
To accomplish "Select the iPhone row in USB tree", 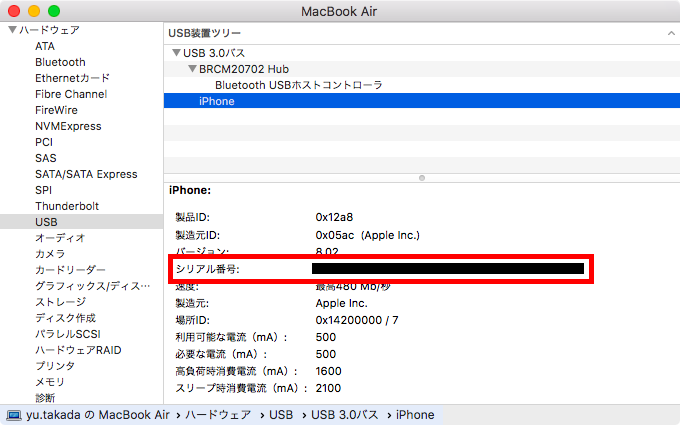I will pyautogui.click(x=422, y=101).
